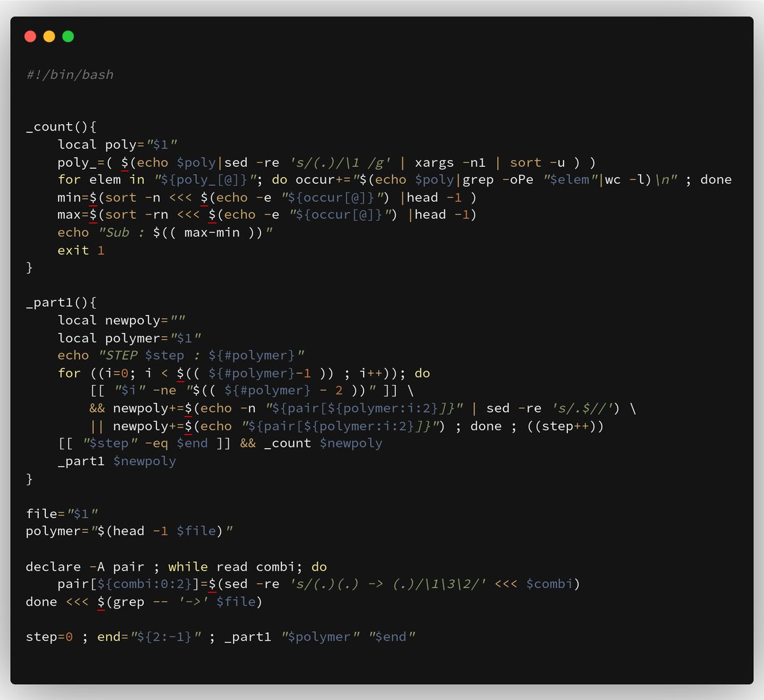Image resolution: width=764 pixels, height=700 pixels.
Task: Click the '_part1(){' function declaration
Action: pos(61,302)
